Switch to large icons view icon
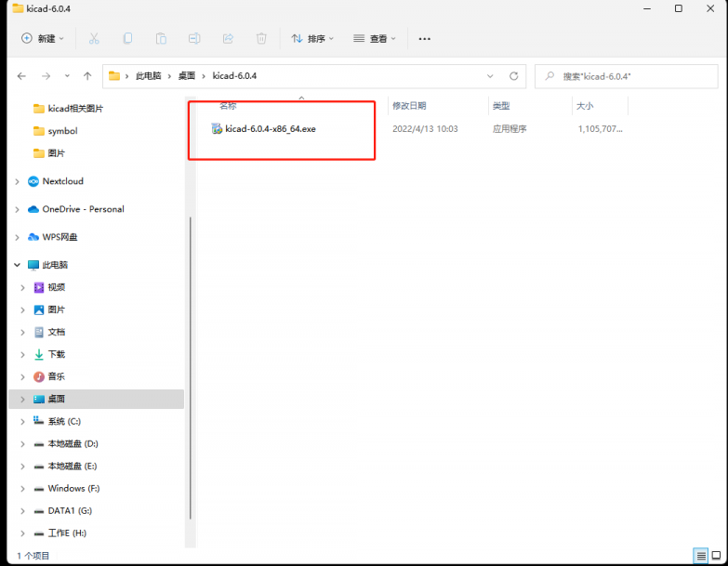728x566 pixels. pos(717,556)
